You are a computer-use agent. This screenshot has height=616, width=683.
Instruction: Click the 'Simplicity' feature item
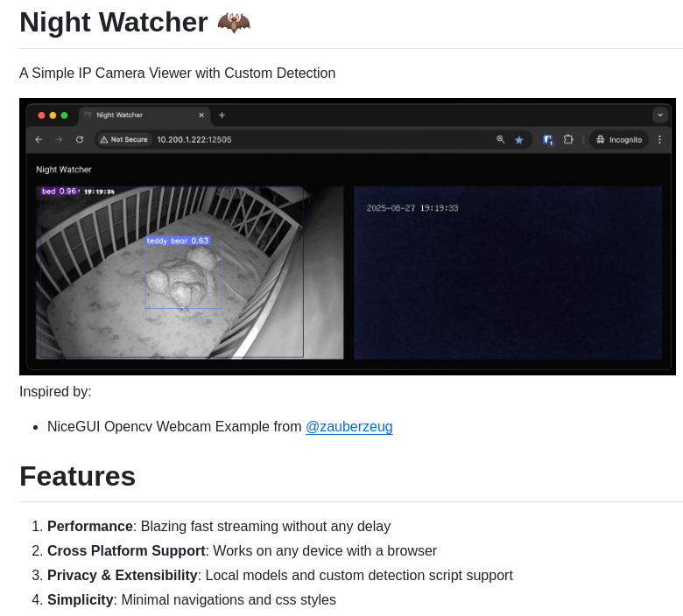192,600
